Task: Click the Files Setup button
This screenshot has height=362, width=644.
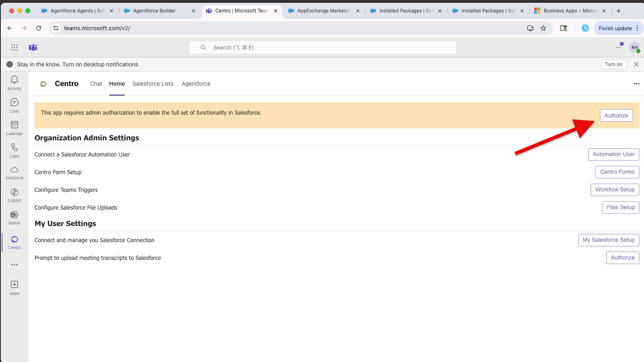Action: [x=621, y=208]
